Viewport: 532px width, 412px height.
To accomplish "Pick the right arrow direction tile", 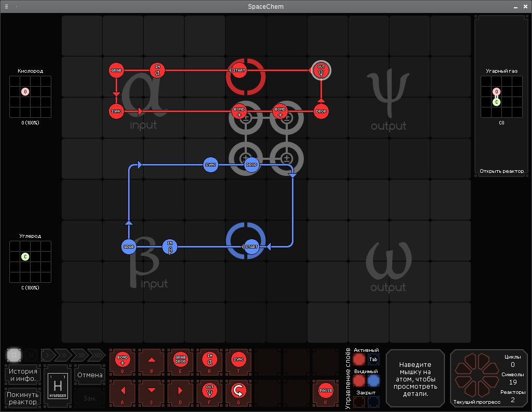I will [180, 393].
